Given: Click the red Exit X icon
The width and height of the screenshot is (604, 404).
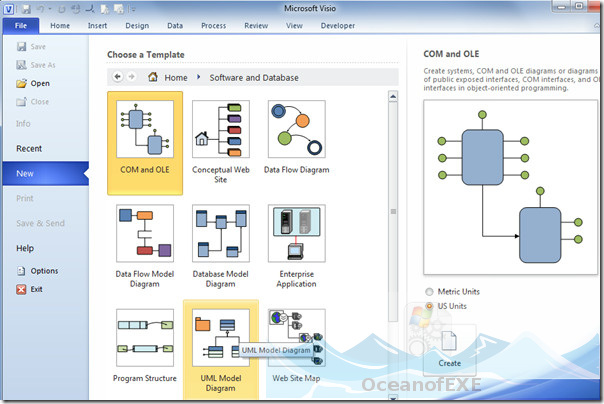Looking at the screenshot, I should [21, 289].
